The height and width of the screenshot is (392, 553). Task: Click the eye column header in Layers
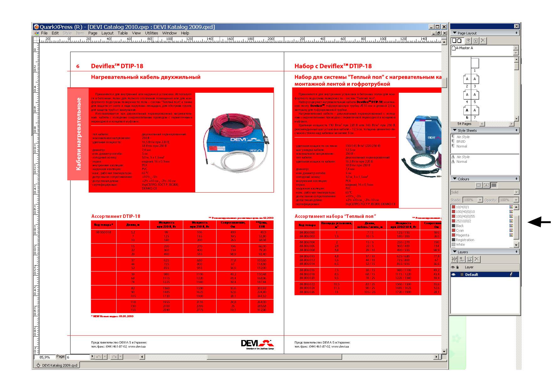[453, 267]
